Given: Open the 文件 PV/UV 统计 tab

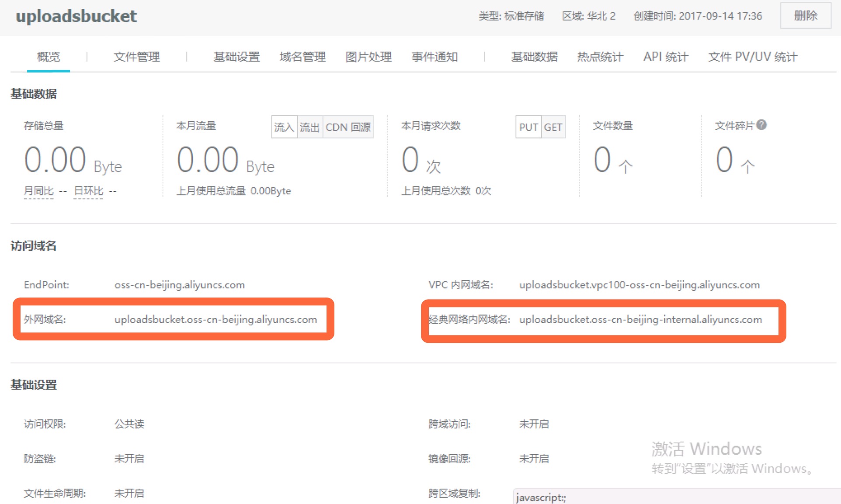Looking at the screenshot, I should pyautogui.click(x=752, y=57).
